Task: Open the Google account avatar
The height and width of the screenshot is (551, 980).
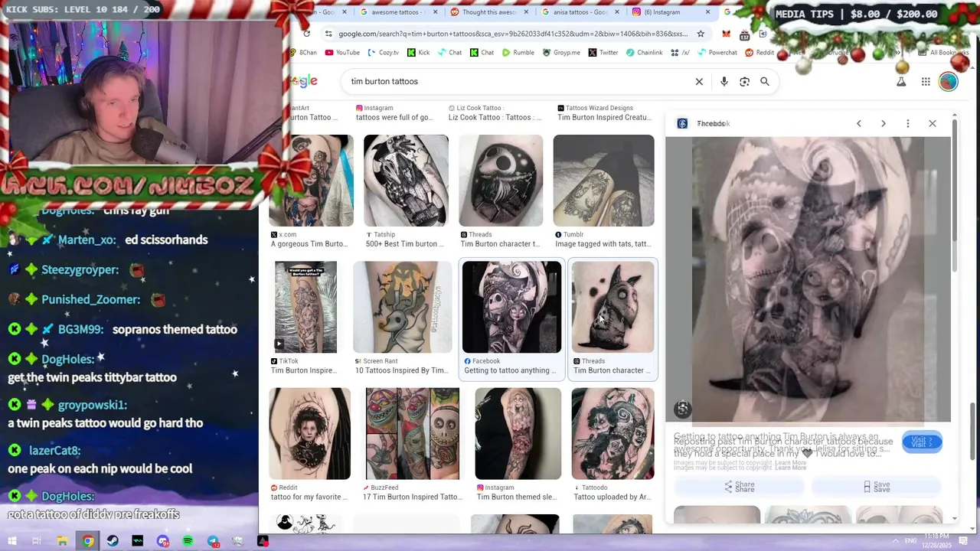Action: coord(948,81)
